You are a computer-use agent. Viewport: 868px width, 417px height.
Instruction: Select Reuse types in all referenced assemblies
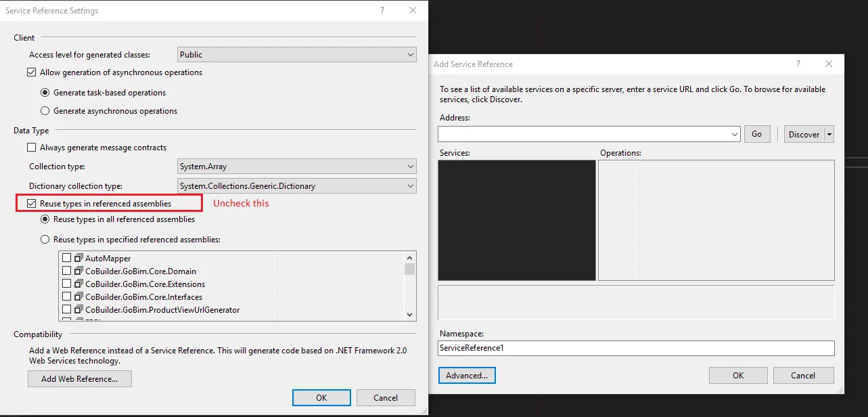pos(45,219)
